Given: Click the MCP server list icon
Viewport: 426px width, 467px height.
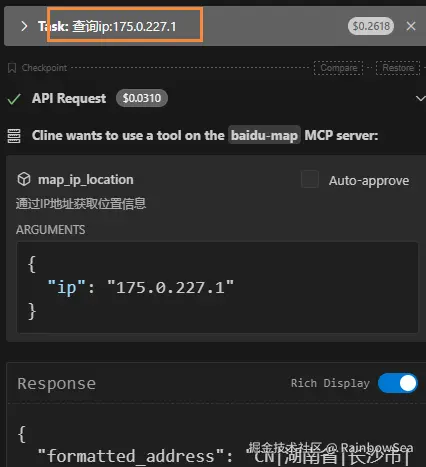Looking at the screenshot, I should click(x=14, y=136).
